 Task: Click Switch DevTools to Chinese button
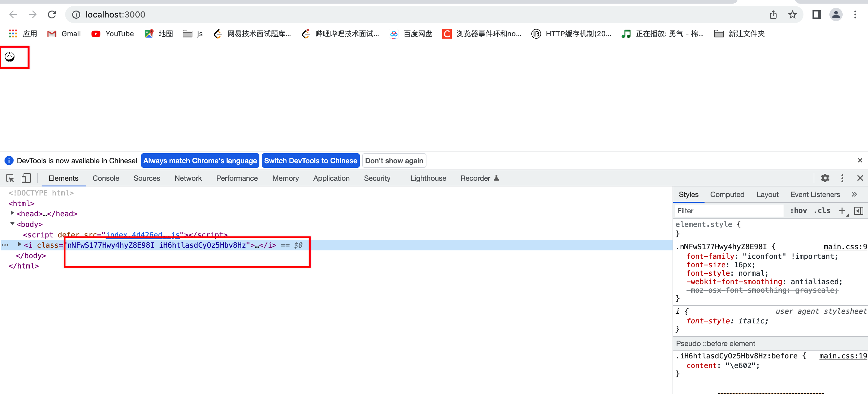[x=310, y=161]
